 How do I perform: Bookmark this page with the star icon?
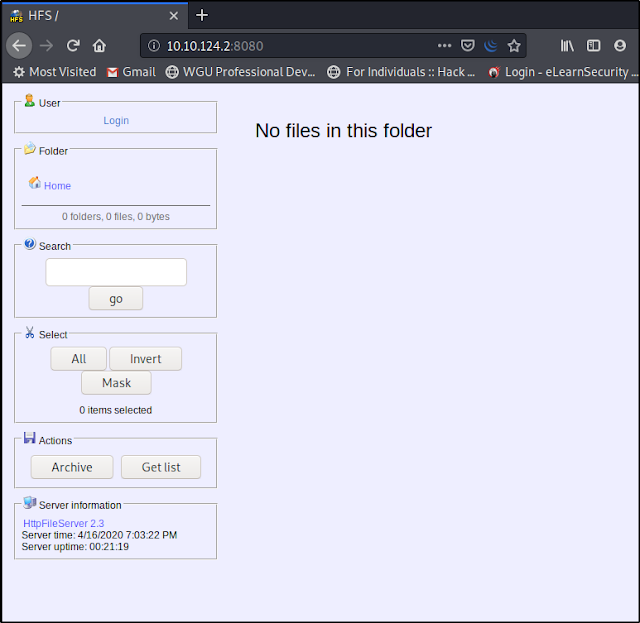tap(514, 46)
